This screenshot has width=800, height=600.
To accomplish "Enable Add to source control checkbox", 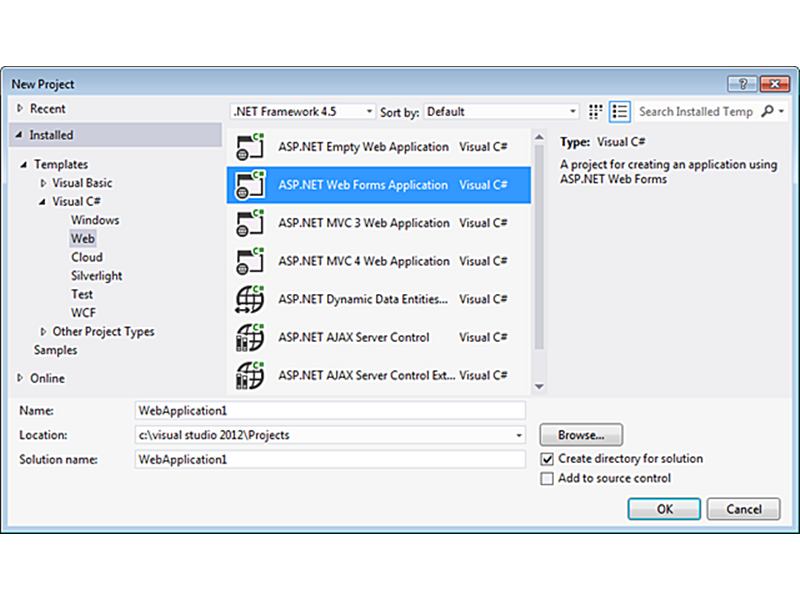I will (x=547, y=479).
